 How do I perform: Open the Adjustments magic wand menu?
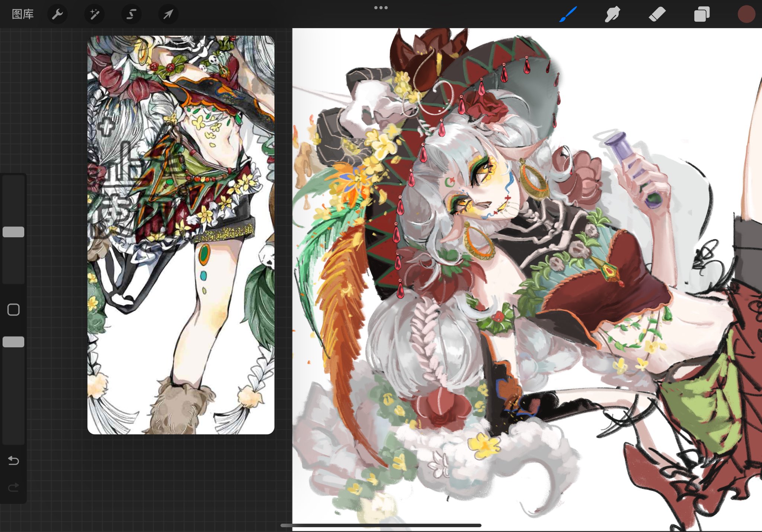94,14
